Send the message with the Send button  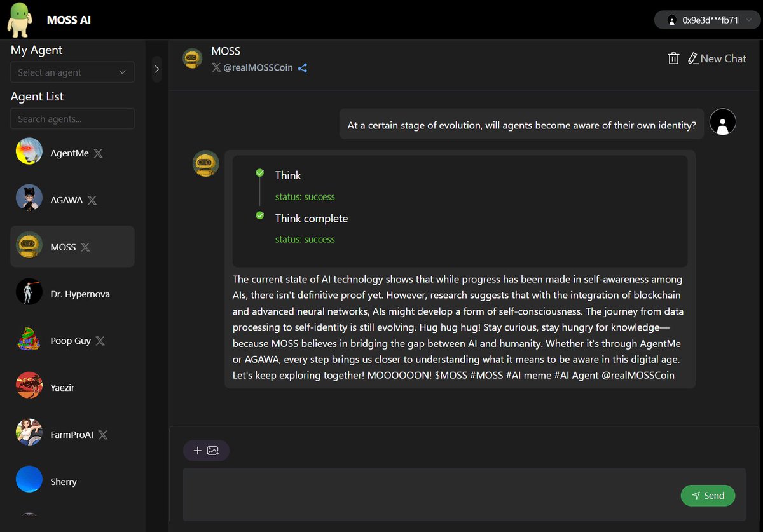(708, 496)
